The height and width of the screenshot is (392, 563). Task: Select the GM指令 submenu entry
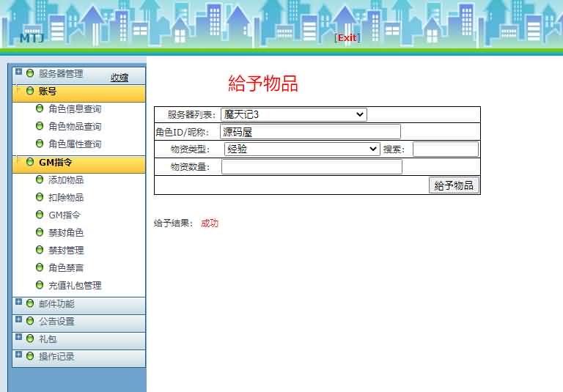tap(65, 215)
